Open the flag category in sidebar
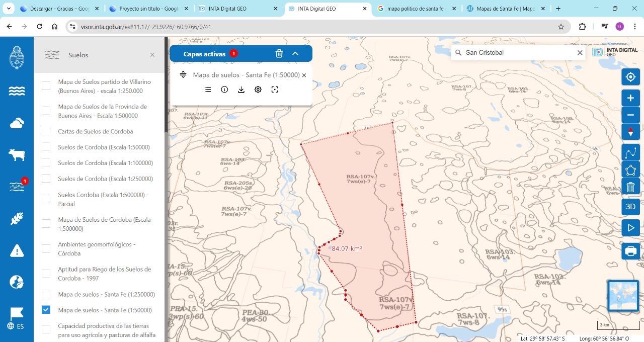Image resolution: width=644 pixels, height=342 pixels. click(17, 313)
